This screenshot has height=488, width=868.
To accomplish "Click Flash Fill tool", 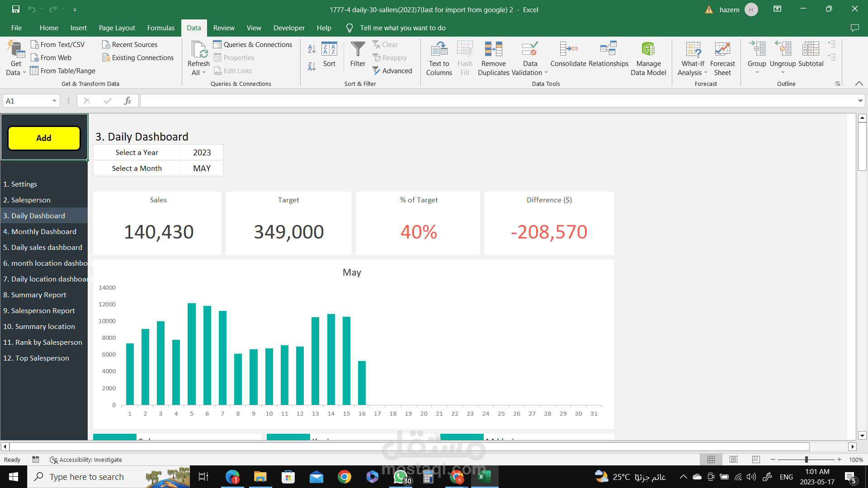I will (x=465, y=59).
